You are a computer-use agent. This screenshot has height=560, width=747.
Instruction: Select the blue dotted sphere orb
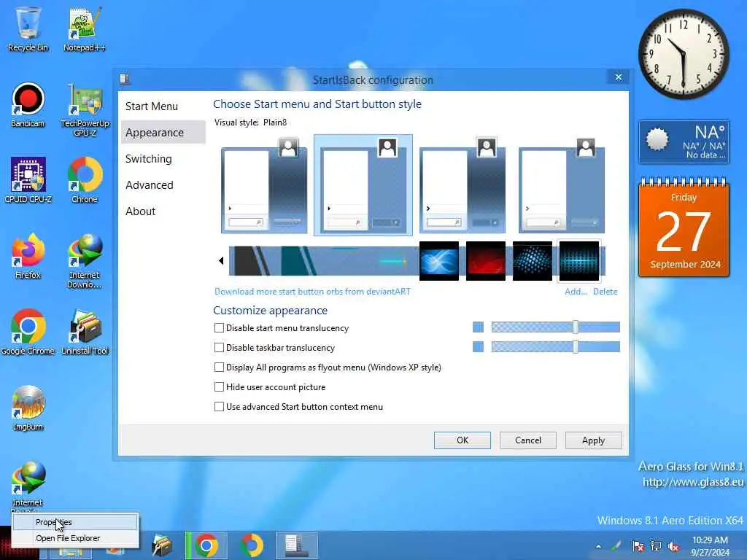(x=532, y=260)
